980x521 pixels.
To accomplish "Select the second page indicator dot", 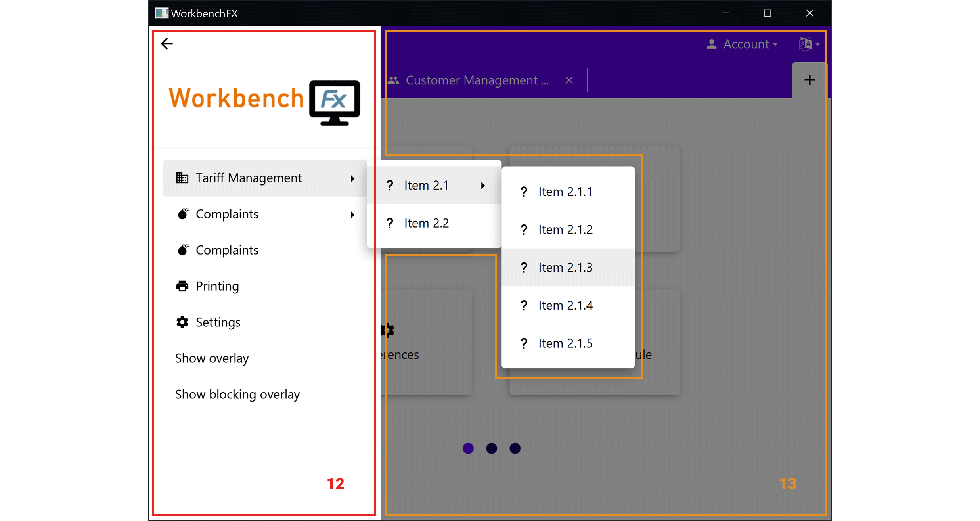I will click(x=491, y=448).
